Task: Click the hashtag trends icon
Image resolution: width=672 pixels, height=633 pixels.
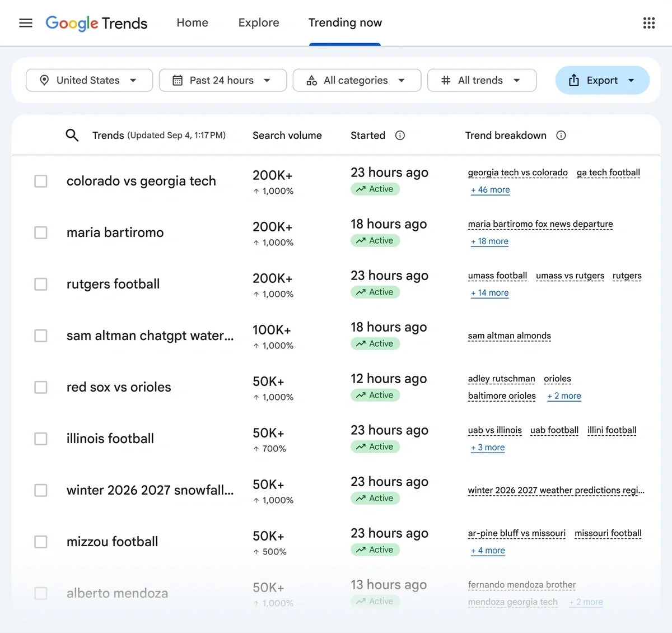Action: tap(446, 80)
